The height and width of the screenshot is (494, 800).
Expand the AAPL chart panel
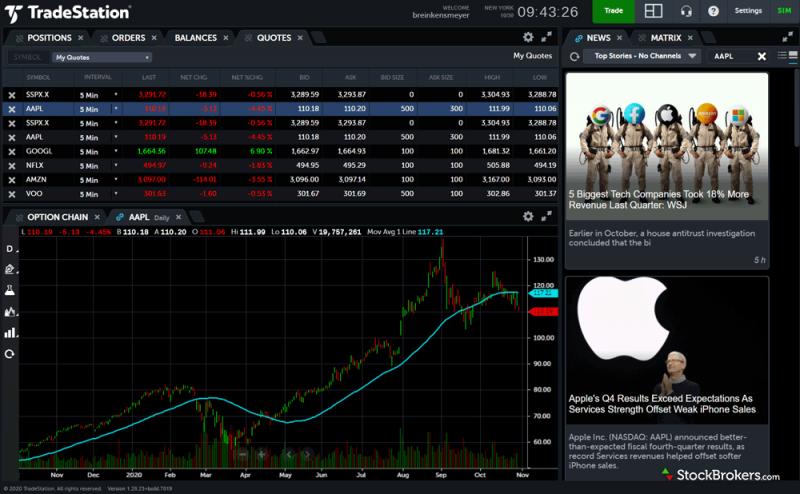546,216
